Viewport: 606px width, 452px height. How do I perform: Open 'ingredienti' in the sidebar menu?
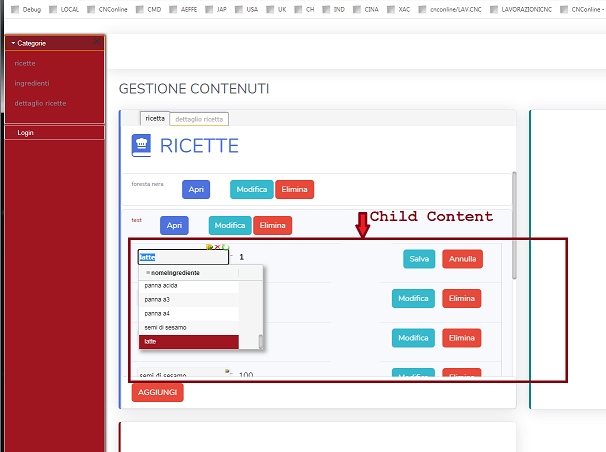click(32, 83)
